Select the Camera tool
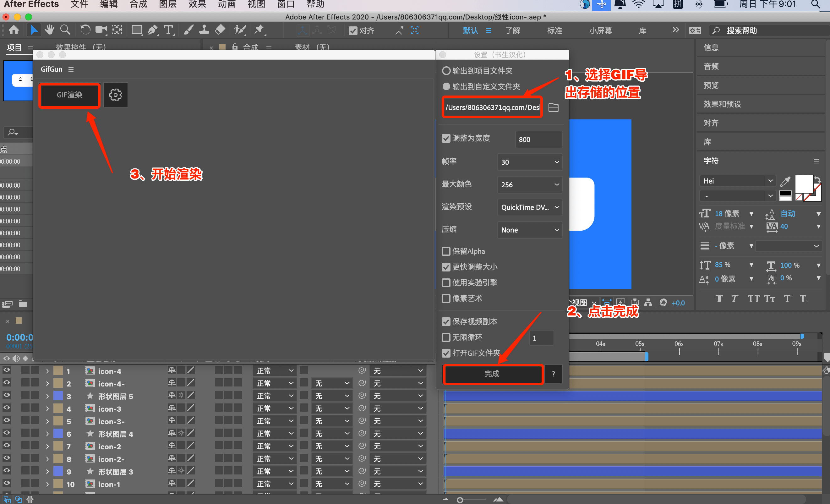The height and width of the screenshot is (504, 830). pos(101,30)
